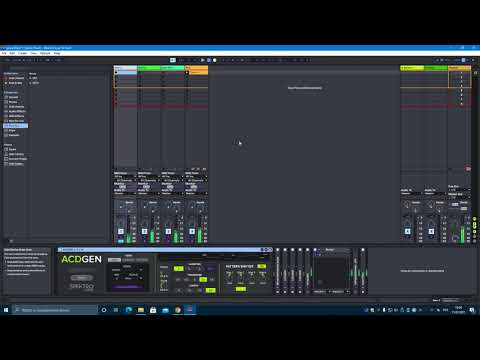This screenshot has width=480, height=360.
Task: Open the Create menu
Action: pos(23,53)
